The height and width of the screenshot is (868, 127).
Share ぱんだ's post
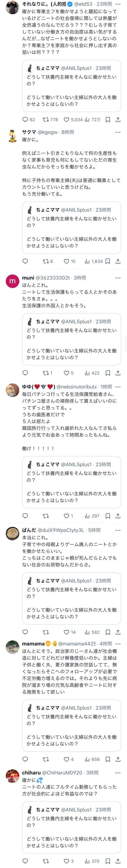tap(118, 632)
